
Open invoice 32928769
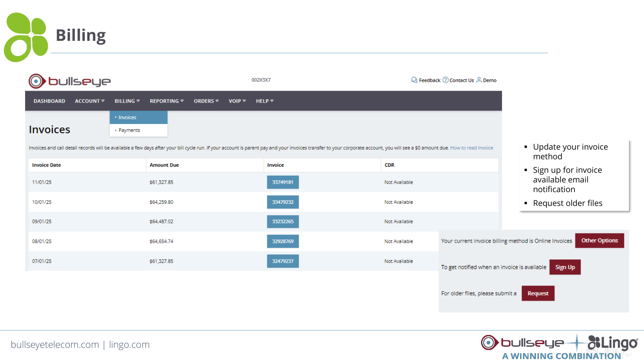click(283, 241)
